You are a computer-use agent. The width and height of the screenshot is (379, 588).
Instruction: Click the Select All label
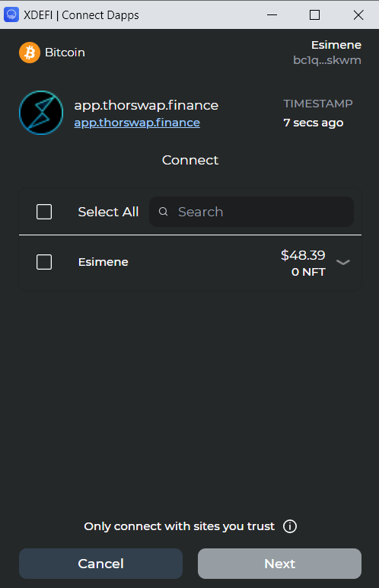[x=108, y=212]
